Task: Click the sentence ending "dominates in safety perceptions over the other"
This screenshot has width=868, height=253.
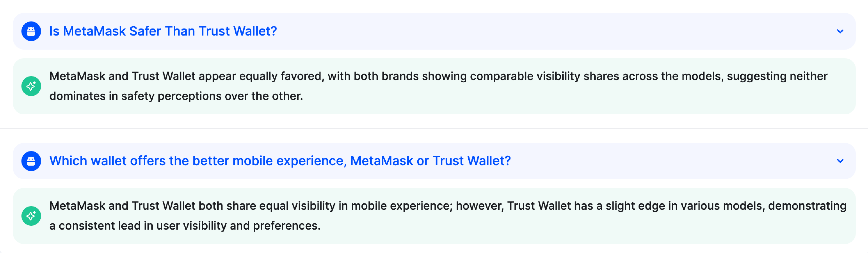Action: pyautogui.click(x=176, y=96)
